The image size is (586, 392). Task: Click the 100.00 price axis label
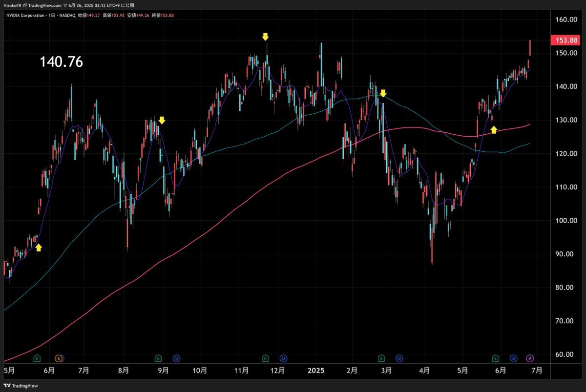(x=566, y=221)
